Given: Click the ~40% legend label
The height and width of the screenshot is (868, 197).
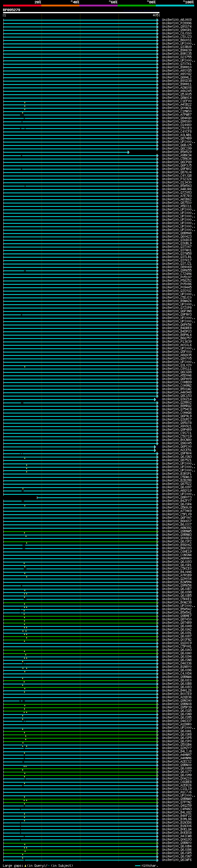Looking at the screenshot, I should click(75, 2).
